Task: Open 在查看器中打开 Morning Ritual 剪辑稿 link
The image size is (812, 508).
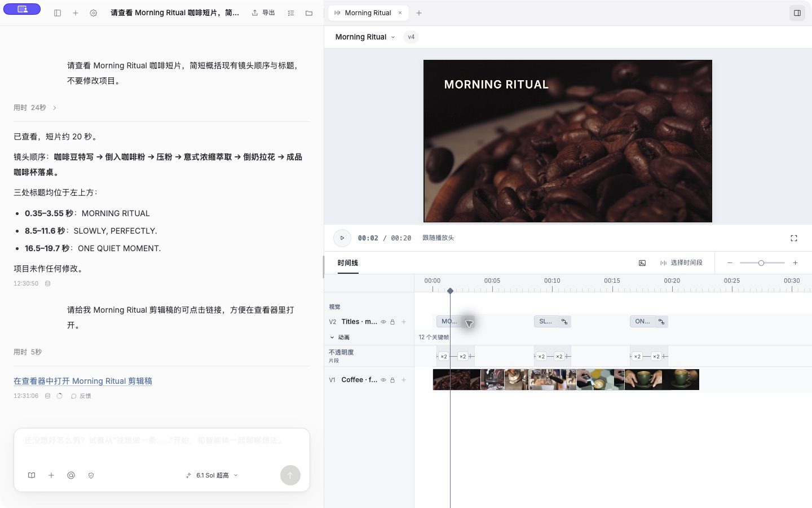Action: [x=83, y=381]
